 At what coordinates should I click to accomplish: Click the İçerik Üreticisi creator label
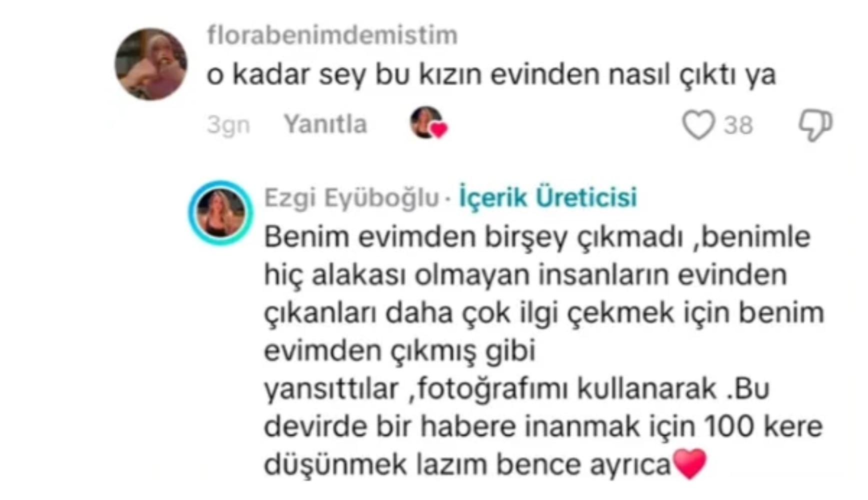coord(548,197)
